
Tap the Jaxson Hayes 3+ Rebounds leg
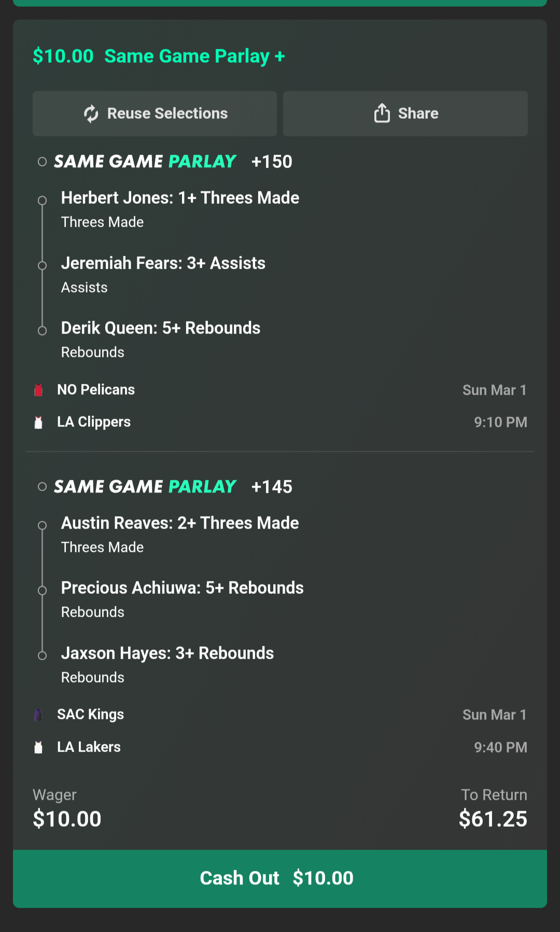[167, 653]
